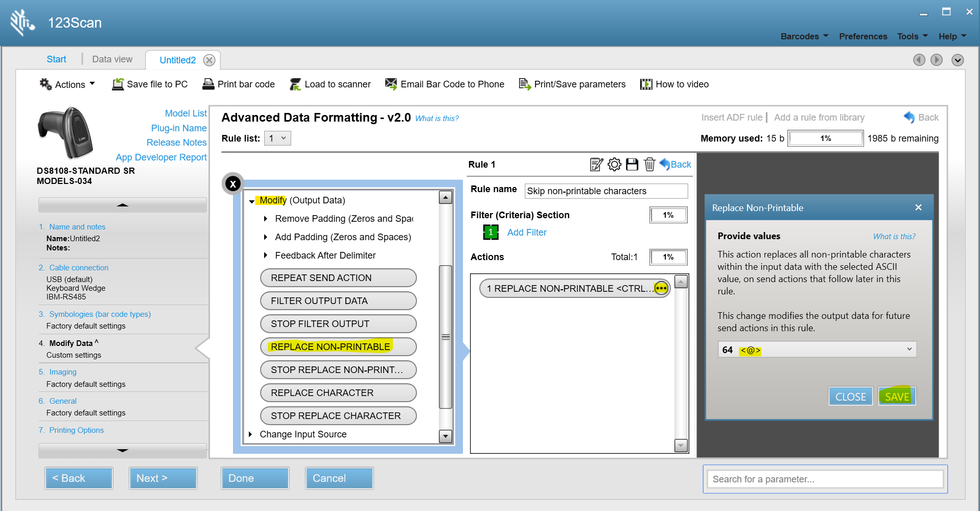The height and width of the screenshot is (511, 980).
Task: Save Rule 1 using floppy disk icon
Action: [x=632, y=165]
